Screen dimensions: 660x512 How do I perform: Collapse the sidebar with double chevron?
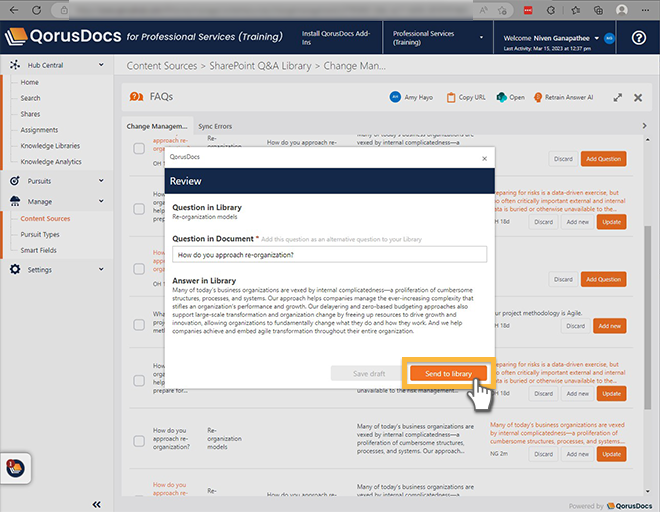pyautogui.click(x=96, y=504)
